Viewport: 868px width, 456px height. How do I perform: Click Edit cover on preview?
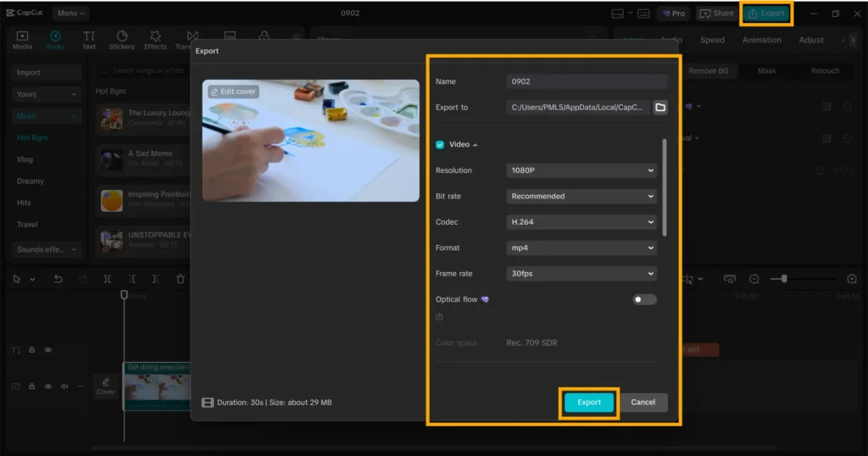coord(233,92)
